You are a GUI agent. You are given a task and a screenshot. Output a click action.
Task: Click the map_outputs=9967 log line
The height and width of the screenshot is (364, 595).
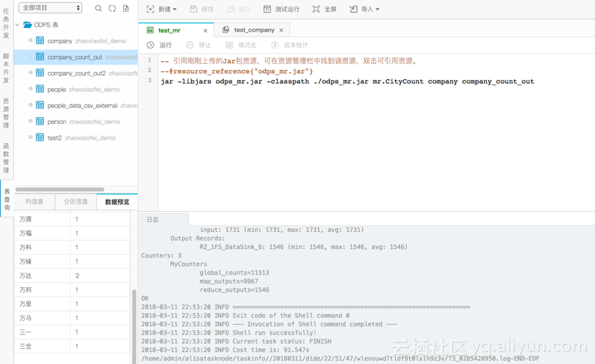point(229,281)
